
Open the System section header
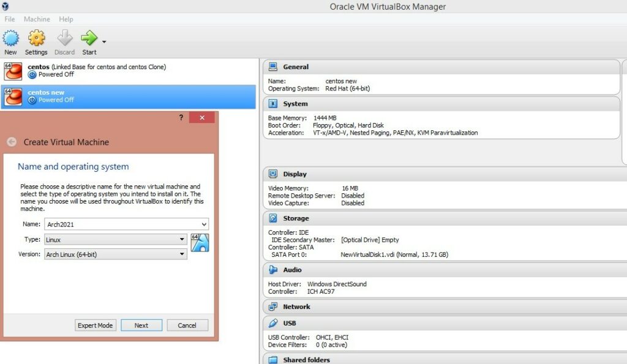tap(441, 103)
